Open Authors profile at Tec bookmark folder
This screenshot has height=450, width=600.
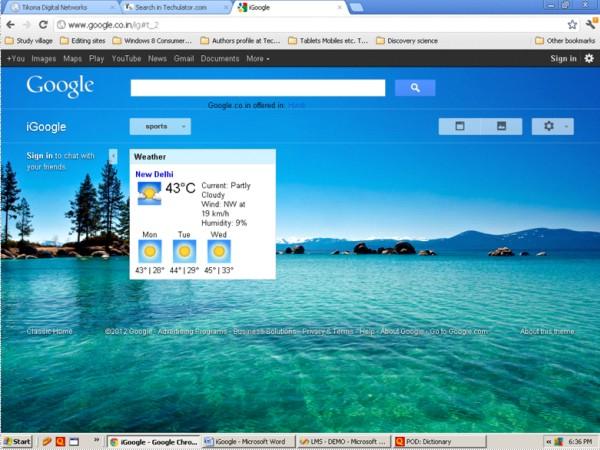pyautogui.click(x=241, y=41)
